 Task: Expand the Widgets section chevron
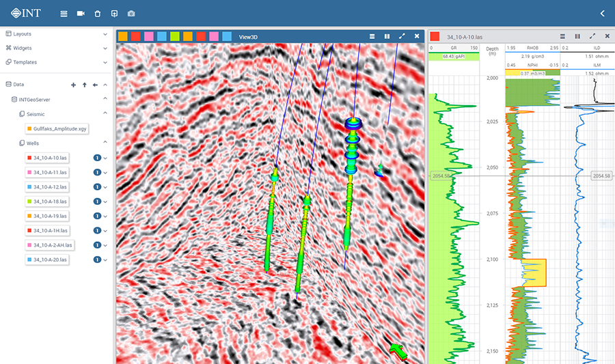click(105, 48)
